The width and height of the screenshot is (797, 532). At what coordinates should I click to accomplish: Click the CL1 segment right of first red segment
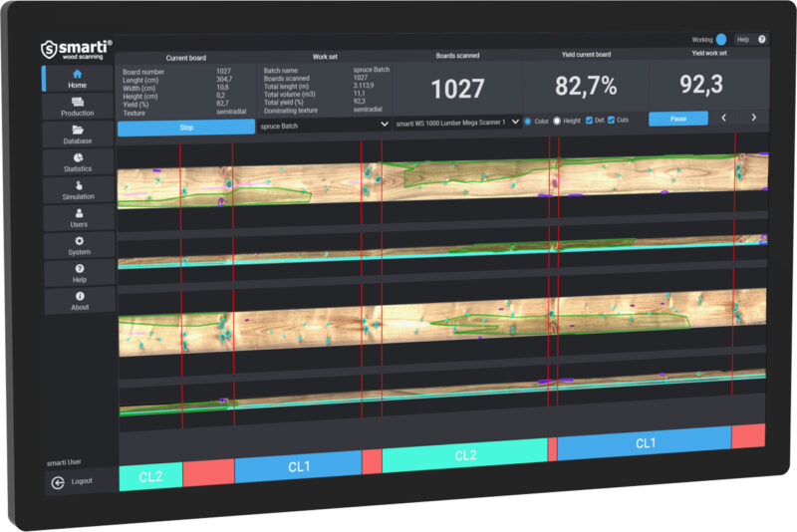[x=298, y=466]
